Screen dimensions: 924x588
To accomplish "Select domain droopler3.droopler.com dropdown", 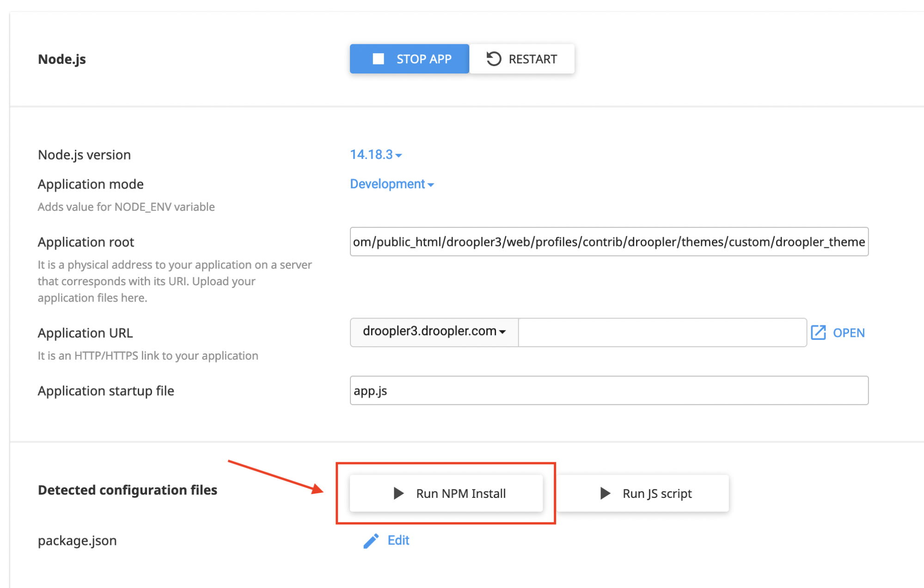I will (x=434, y=332).
